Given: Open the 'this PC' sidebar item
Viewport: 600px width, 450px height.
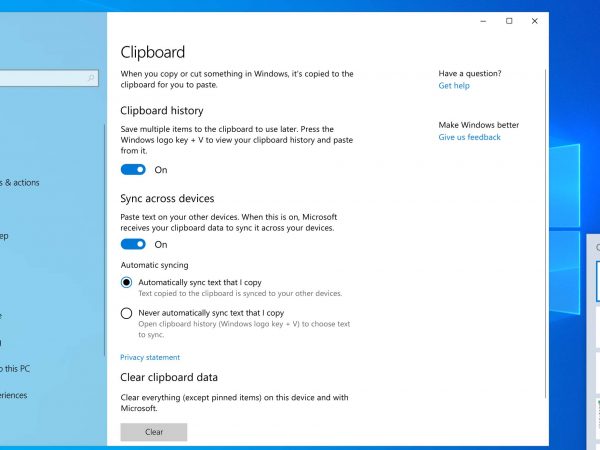Looking at the screenshot, I should pos(15,369).
